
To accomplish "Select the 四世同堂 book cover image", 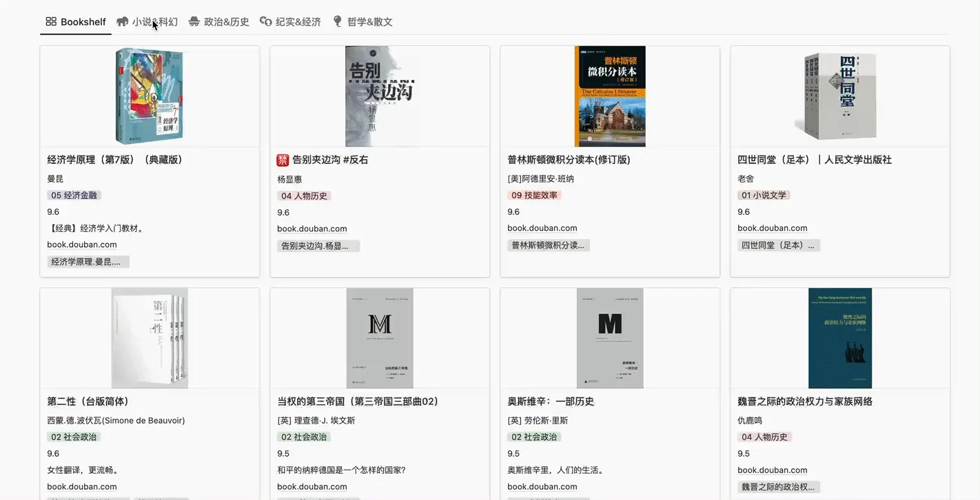I will coord(839,96).
